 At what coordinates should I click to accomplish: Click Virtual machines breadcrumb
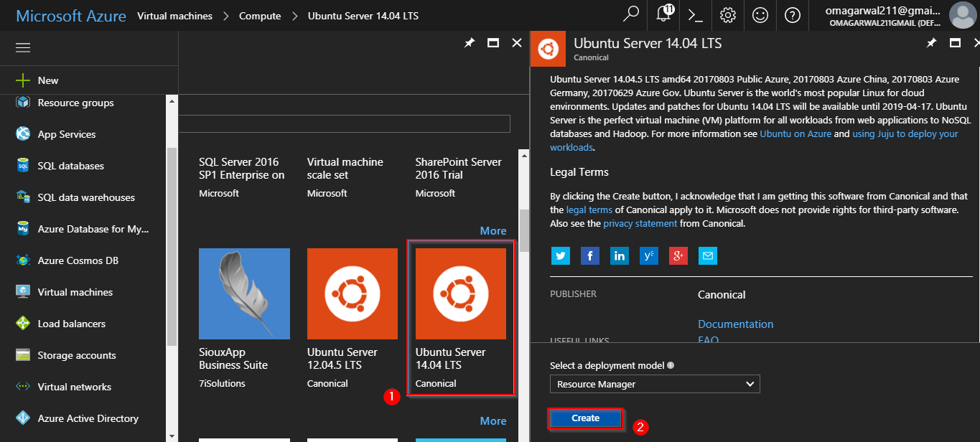coord(174,16)
